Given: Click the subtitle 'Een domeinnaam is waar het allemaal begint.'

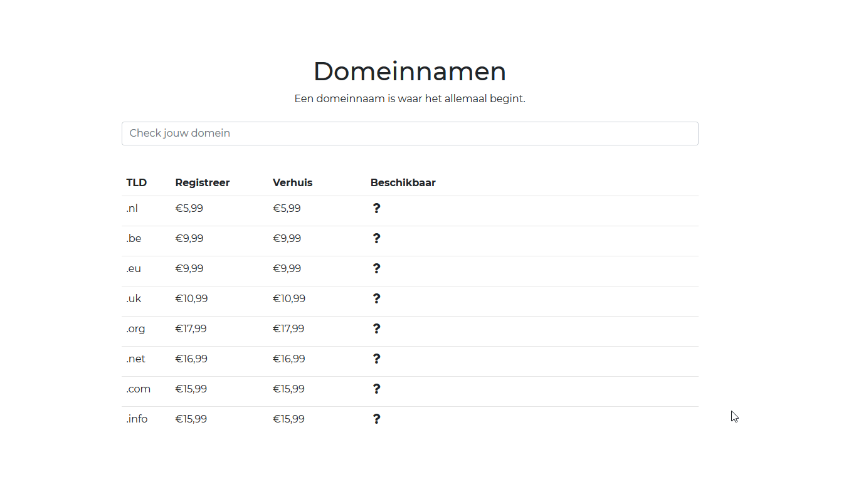Looking at the screenshot, I should pyautogui.click(x=410, y=99).
